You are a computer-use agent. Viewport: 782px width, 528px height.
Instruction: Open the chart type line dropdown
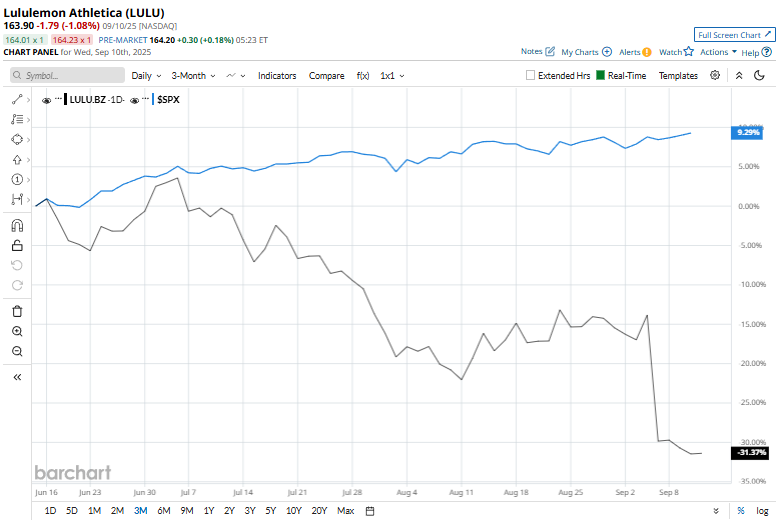235,76
